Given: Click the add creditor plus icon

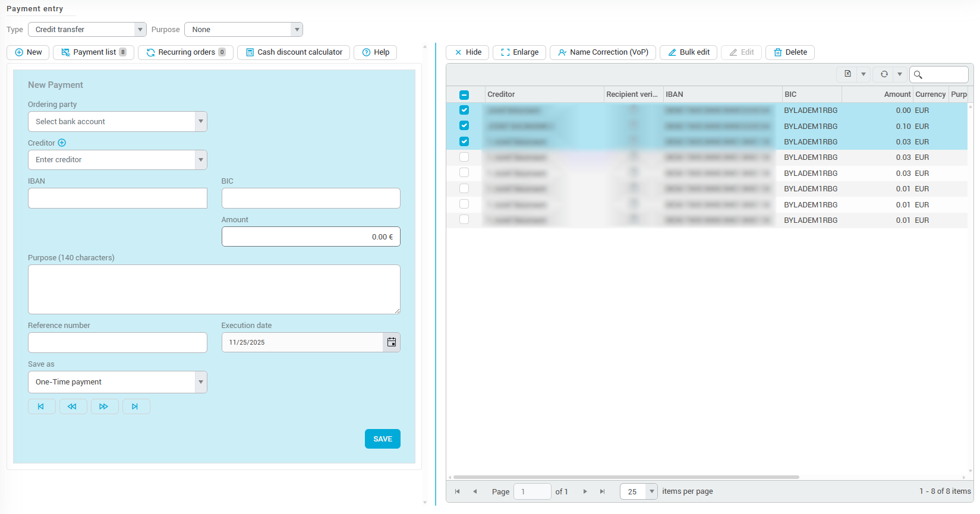Looking at the screenshot, I should point(62,143).
